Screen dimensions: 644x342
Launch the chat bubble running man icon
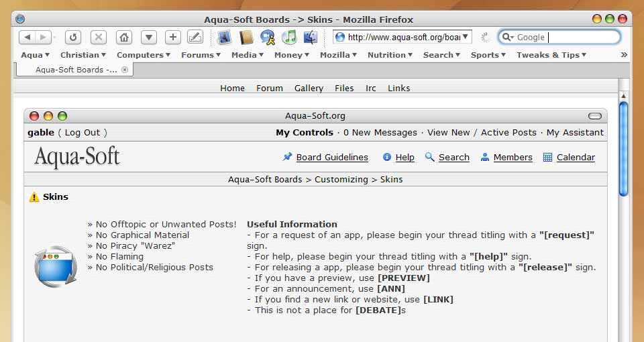click(268, 38)
